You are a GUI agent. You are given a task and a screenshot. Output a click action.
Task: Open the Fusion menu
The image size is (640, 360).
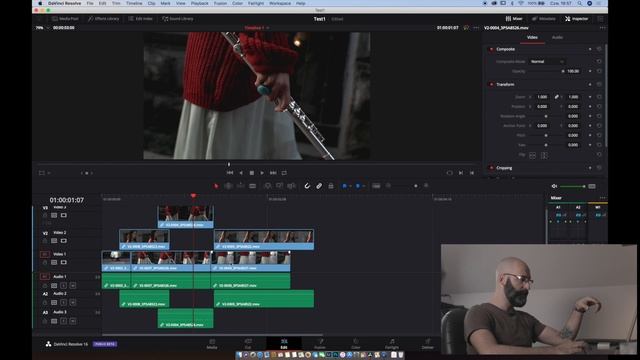point(220,3)
